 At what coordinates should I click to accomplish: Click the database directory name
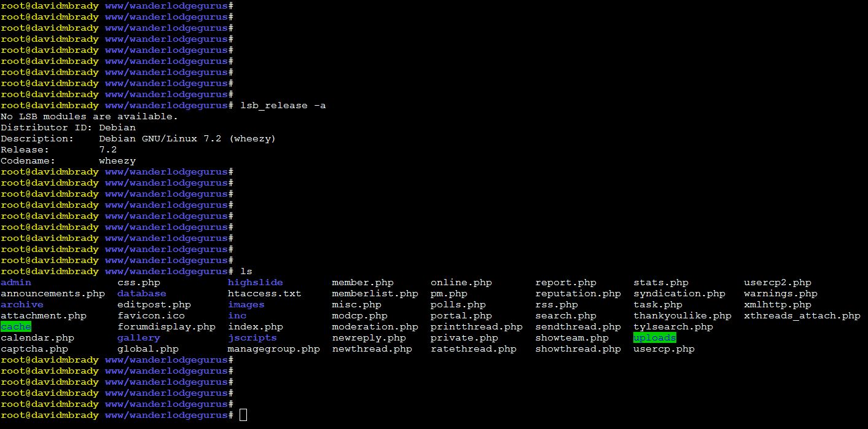[x=141, y=294]
